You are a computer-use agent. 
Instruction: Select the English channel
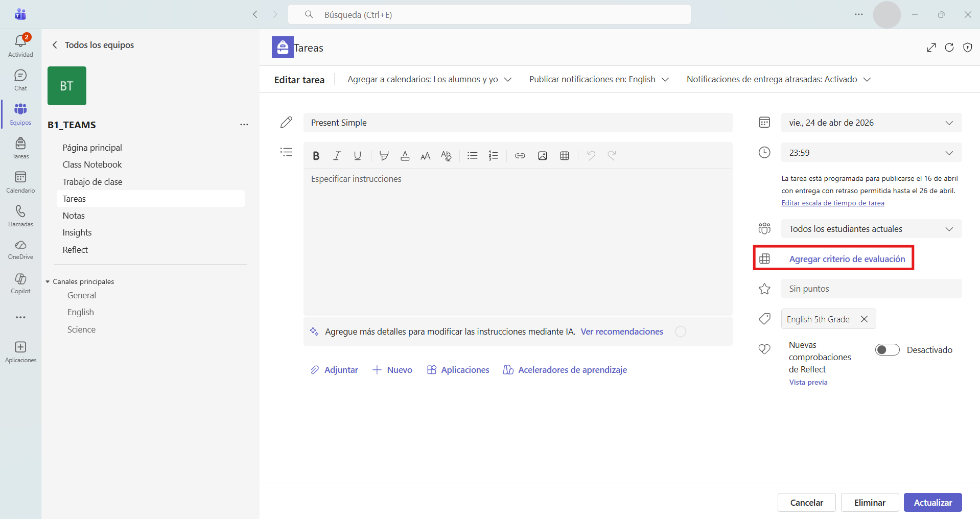(x=81, y=312)
